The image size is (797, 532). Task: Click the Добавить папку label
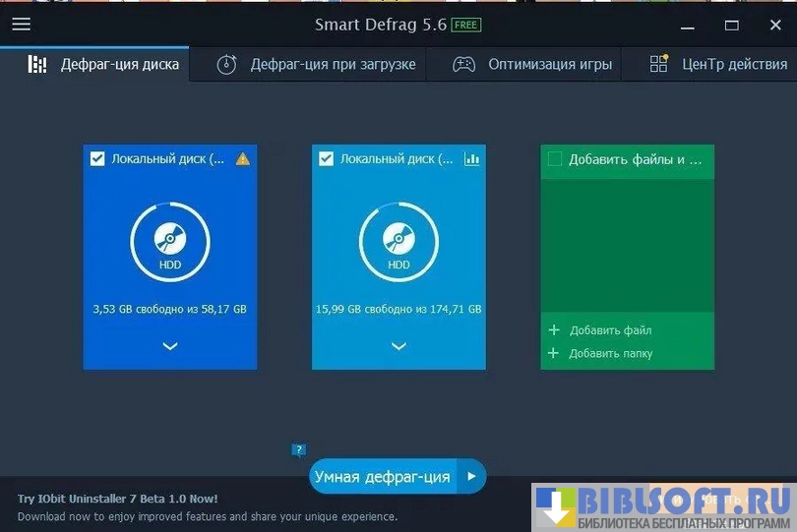611,353
